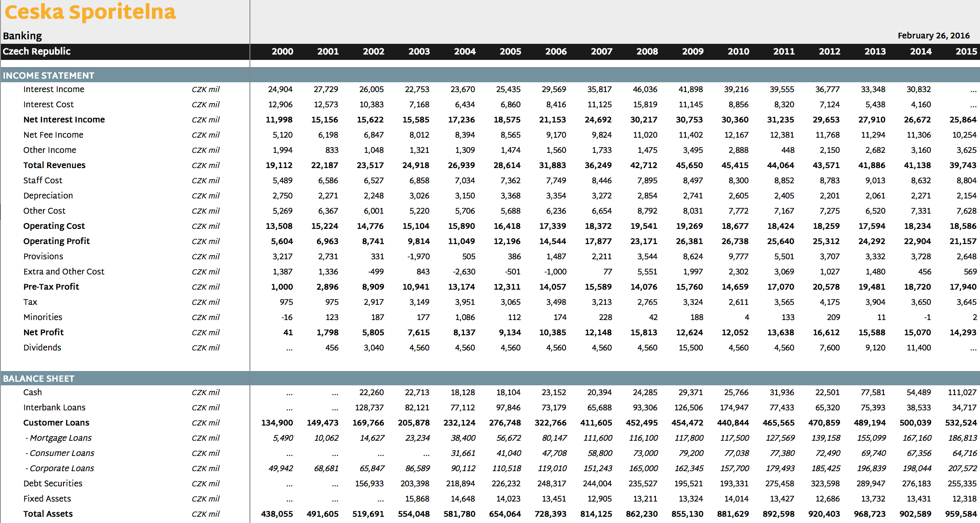Select the Other Income row label

point(50,150)
